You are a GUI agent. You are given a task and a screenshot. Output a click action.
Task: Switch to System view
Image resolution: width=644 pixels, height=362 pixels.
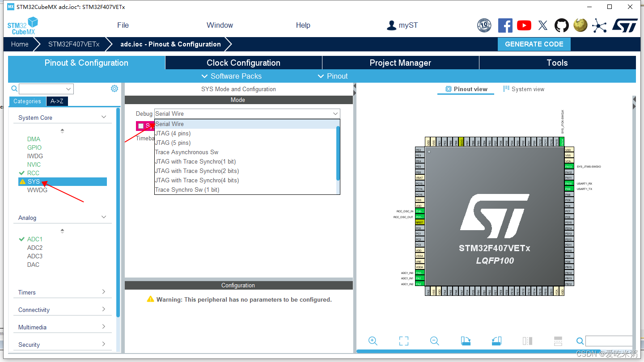[524, 89]
